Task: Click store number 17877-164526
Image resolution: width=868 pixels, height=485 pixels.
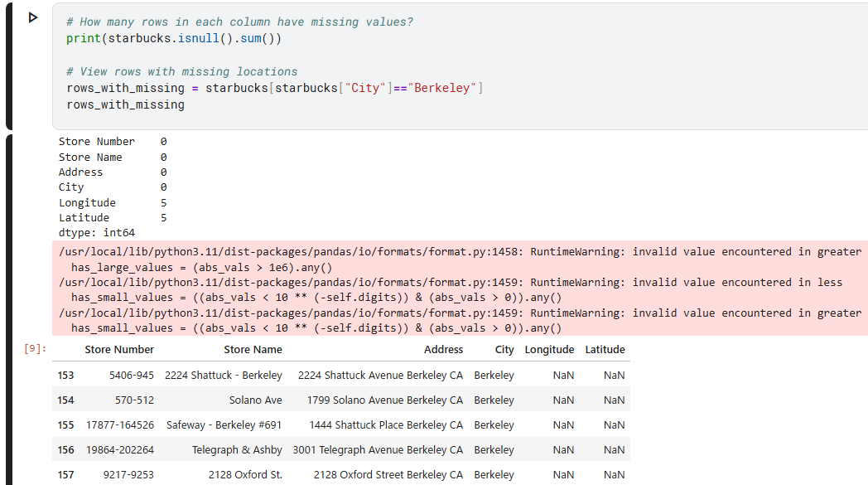Action: tap(120, 425)
